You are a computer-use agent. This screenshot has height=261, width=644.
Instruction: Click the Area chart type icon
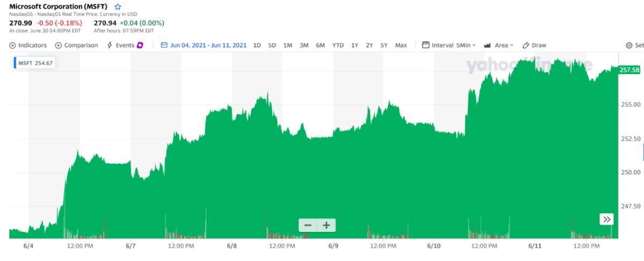tap(488, 45)
